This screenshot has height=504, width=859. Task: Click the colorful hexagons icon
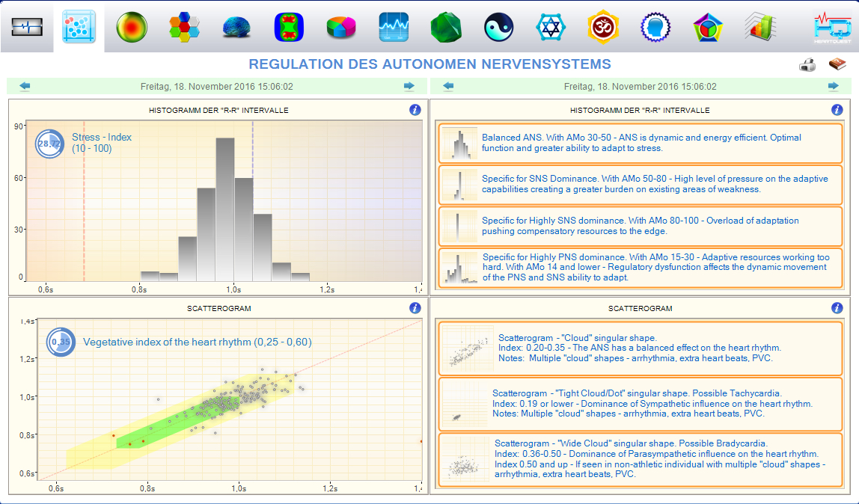pos(184,28)
